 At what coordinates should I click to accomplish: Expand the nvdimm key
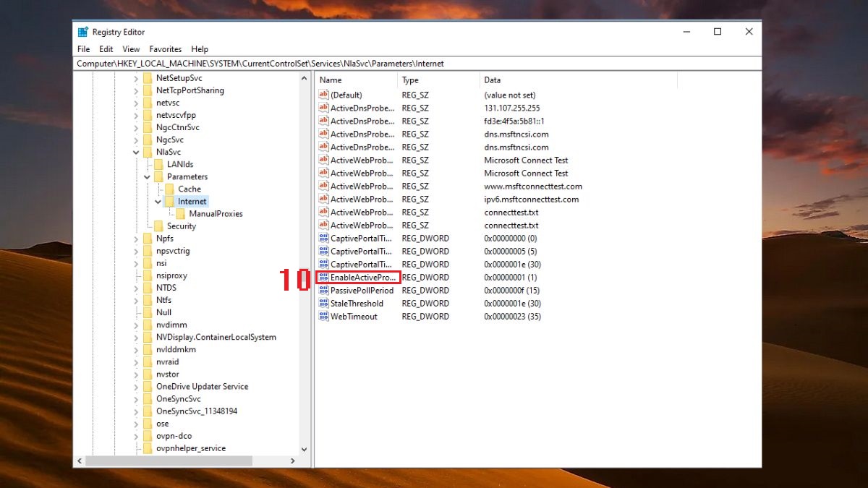click(136, 325)
